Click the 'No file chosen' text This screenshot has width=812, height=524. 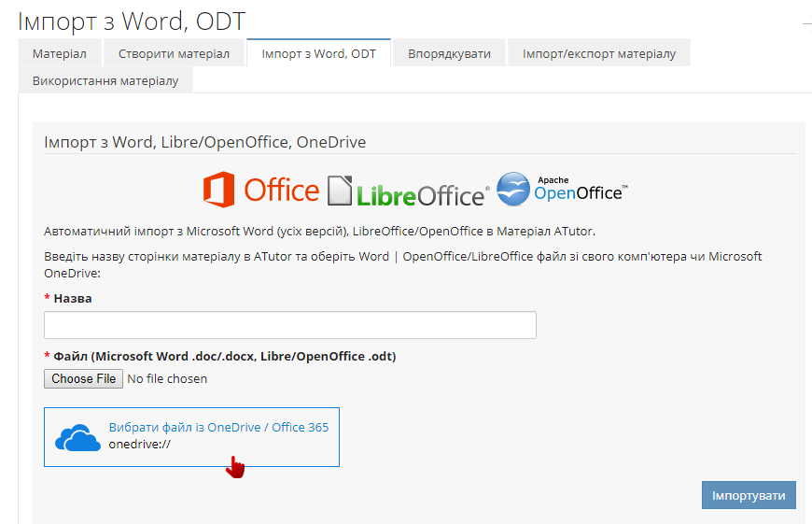click(167, 379)
